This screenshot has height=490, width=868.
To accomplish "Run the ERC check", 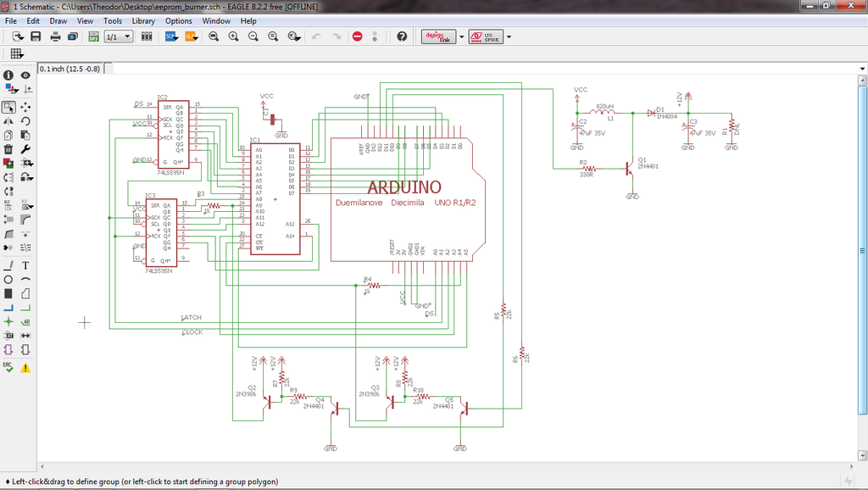I will coord(8,366).
